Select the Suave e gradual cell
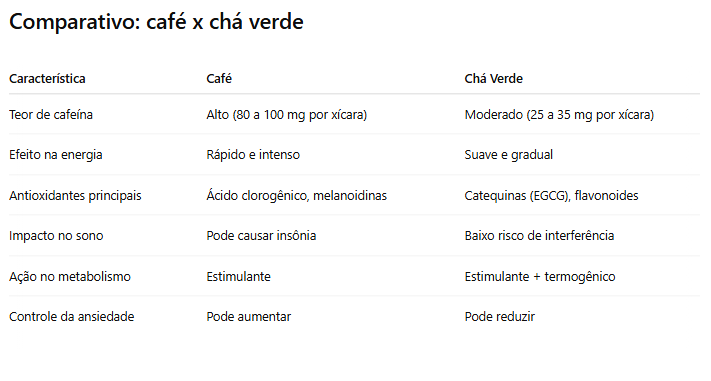711x381 pixels. click(508, 155)
